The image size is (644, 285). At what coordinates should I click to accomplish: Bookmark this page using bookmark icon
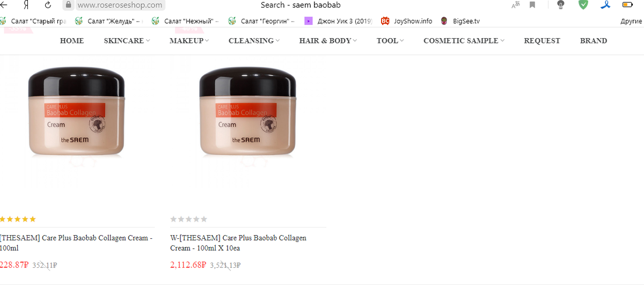(532, 5)
